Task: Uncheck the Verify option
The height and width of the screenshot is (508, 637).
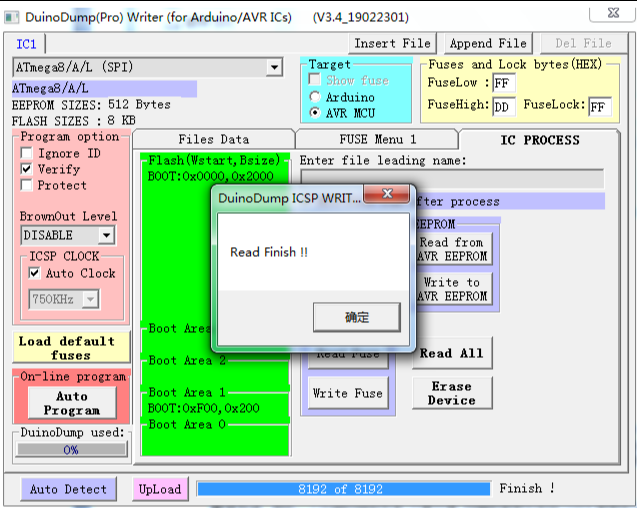Action: pos(27,169)
